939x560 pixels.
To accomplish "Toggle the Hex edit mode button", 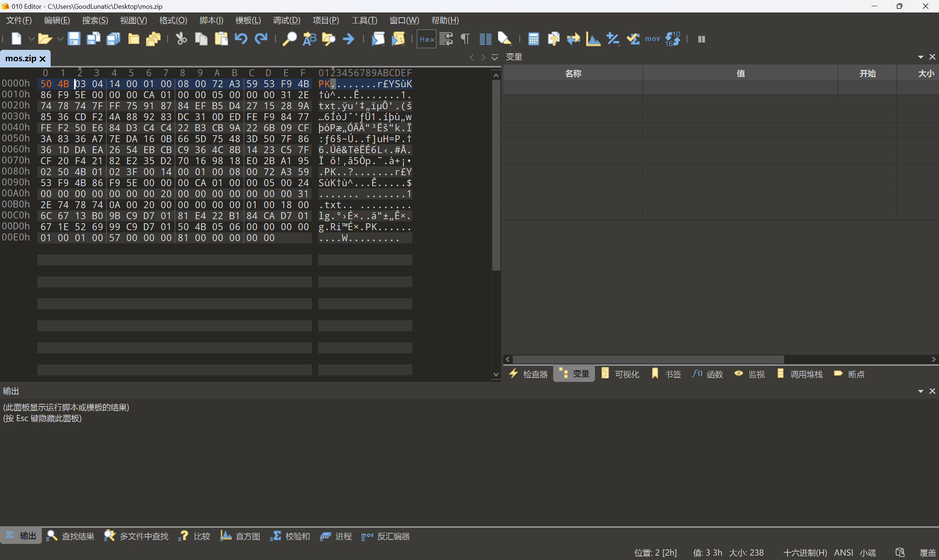I will pyautogui.click(x=427, y=39).
